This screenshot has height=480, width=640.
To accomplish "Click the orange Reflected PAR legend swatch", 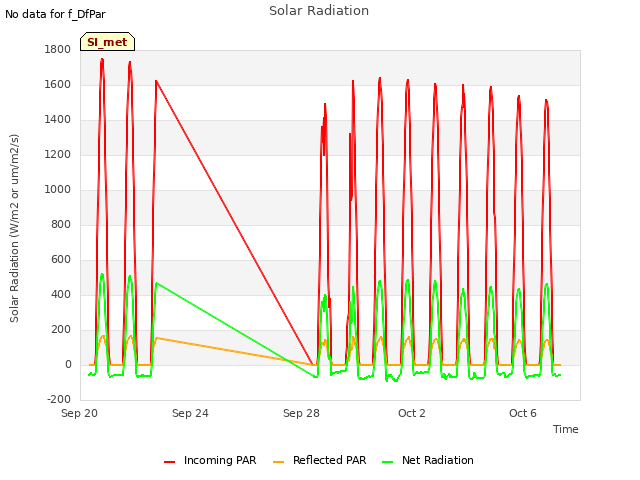I will pyautogui.click(x=278, y=462).
